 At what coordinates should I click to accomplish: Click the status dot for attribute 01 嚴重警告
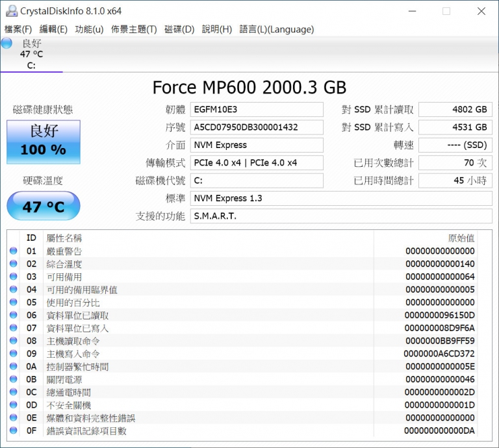pyautogui.click(x=14, y=251)
